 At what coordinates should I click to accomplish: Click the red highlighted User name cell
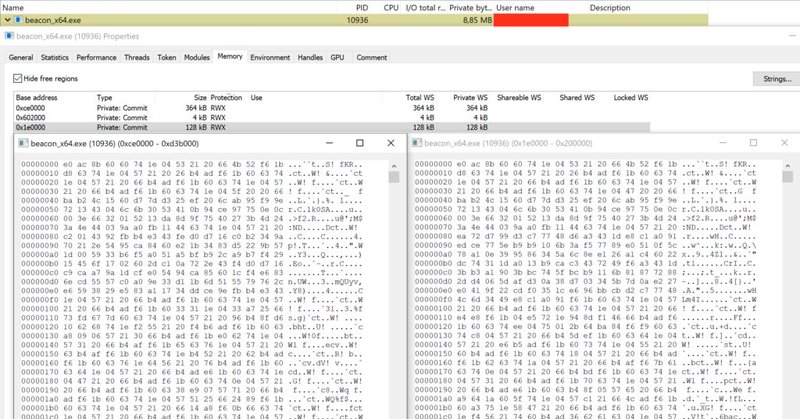(531, 20)
